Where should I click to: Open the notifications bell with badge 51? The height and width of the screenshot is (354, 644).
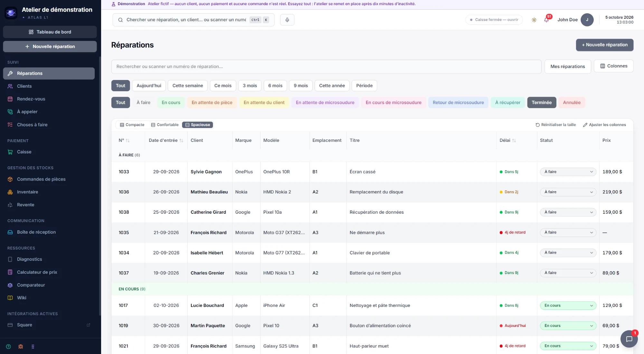(546, 20)
